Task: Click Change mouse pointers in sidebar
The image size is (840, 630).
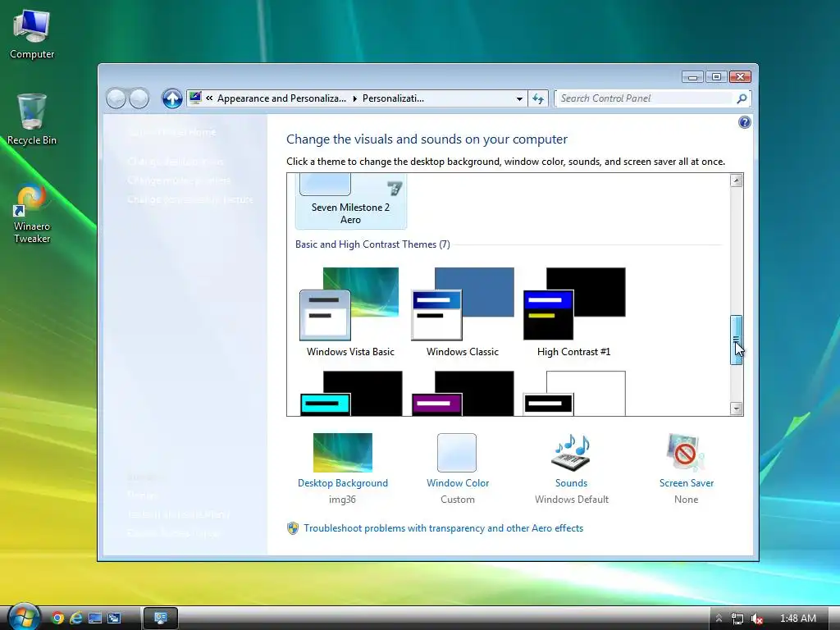Action: click(179, 180)
